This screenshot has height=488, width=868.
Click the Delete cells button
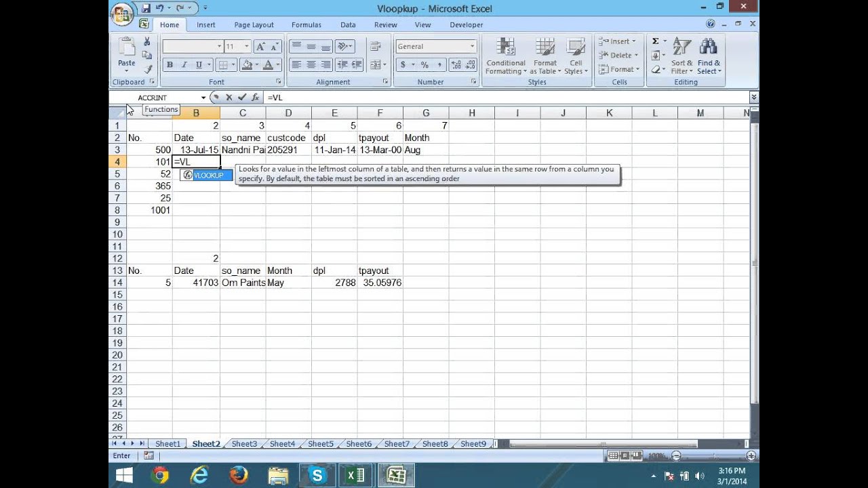coord(618,56)
